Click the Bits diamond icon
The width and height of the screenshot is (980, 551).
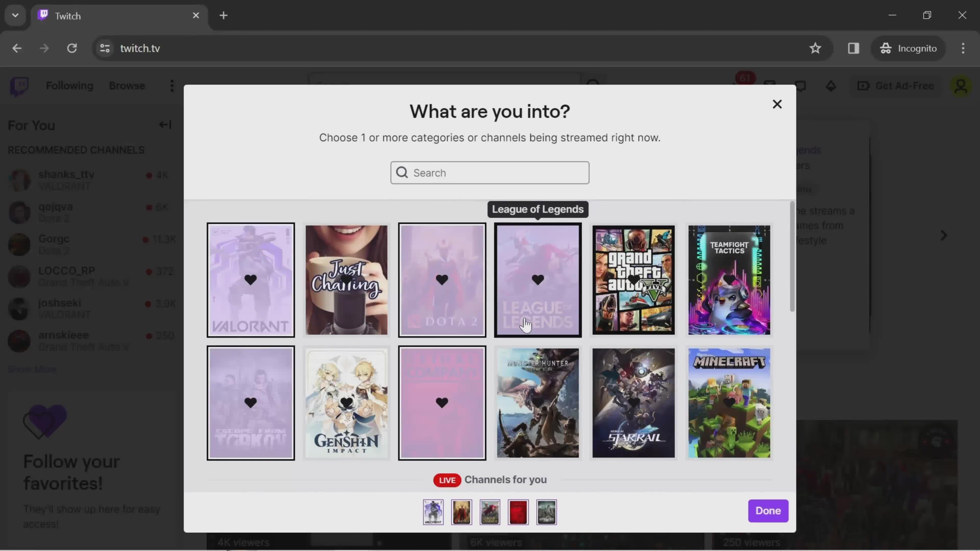tap(831, 86)
